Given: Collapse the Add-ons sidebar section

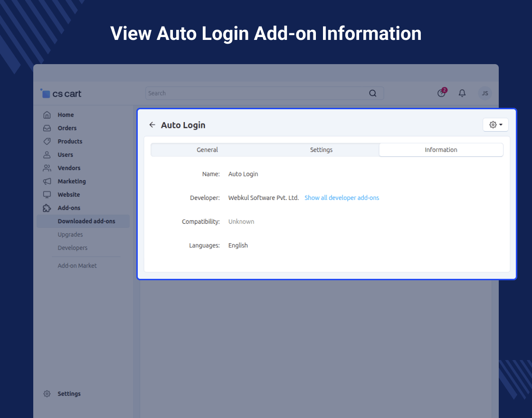Looking at the screenshot, I should tap(69, 208).
